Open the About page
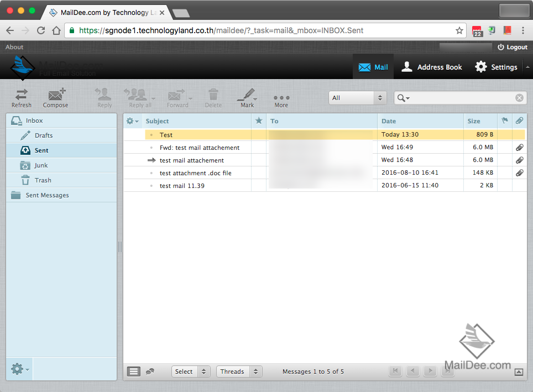 pyautogui.click(x=14, y=47)
